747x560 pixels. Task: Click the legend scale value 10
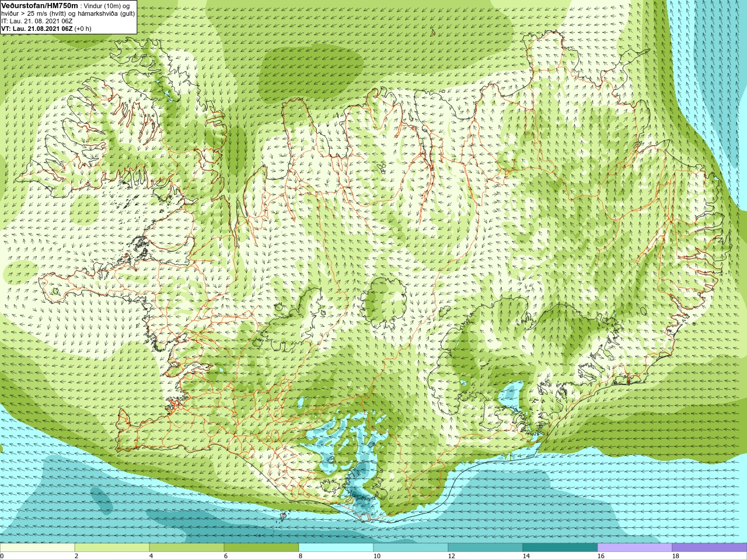pyautogui.click(x=376, y=556)
